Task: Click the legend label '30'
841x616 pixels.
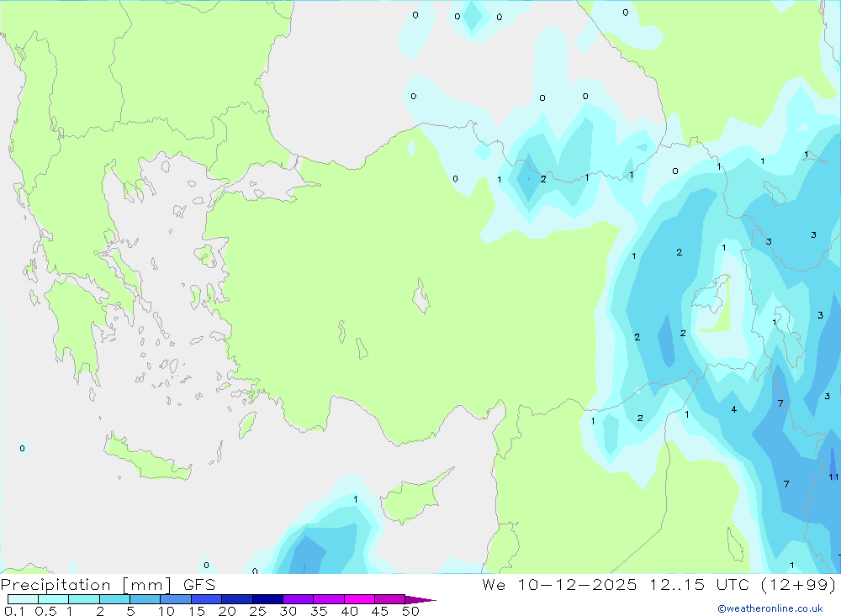Action: pos(288,611)
